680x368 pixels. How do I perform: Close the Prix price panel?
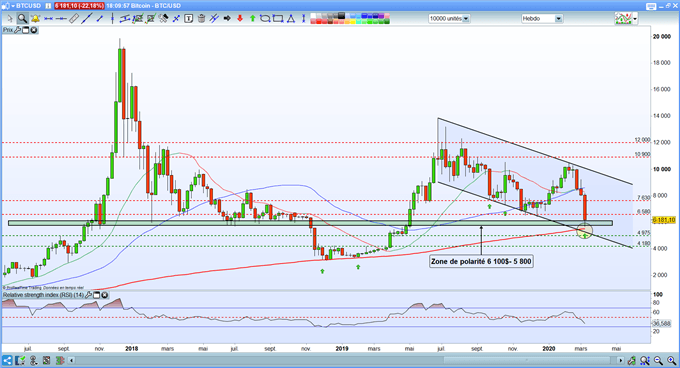[33, 30]
